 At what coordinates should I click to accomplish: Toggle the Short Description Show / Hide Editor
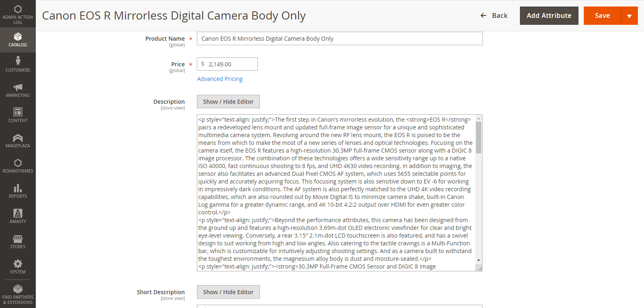point(228,292)
